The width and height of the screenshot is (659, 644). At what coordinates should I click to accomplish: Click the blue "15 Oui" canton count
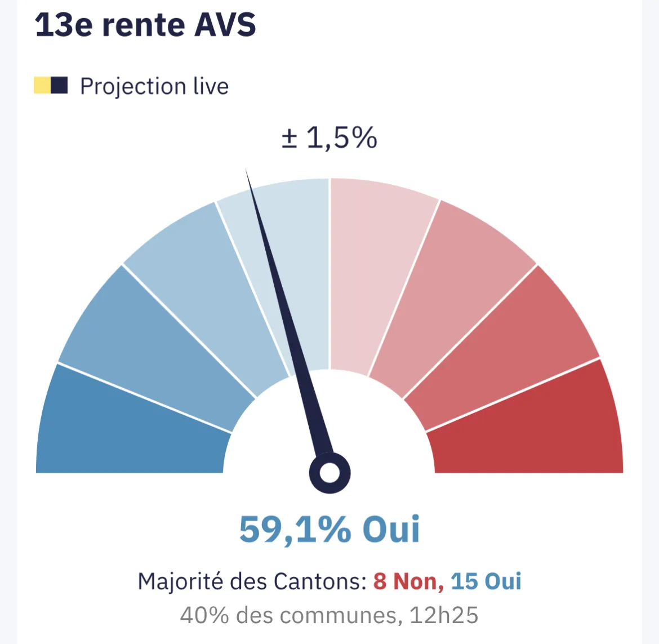coord(486,582)
